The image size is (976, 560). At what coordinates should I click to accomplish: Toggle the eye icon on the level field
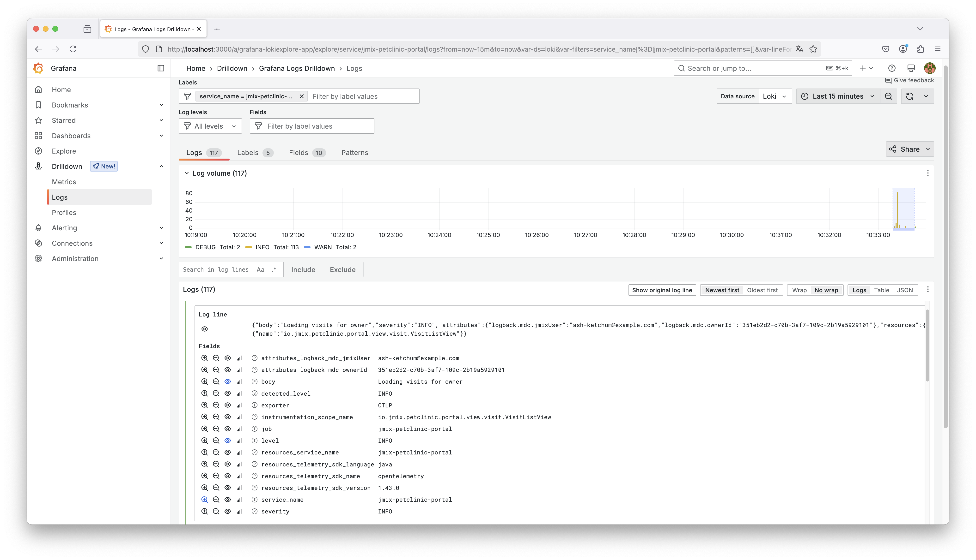pyautogui.click(x=227, y=441)
